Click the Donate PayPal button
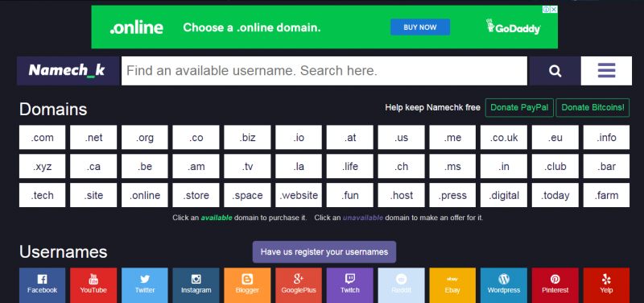644x303 pixels. coord(519,108)
